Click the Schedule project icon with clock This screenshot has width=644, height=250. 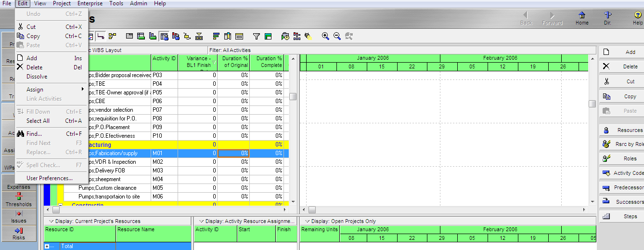click(x=285, y=36)
